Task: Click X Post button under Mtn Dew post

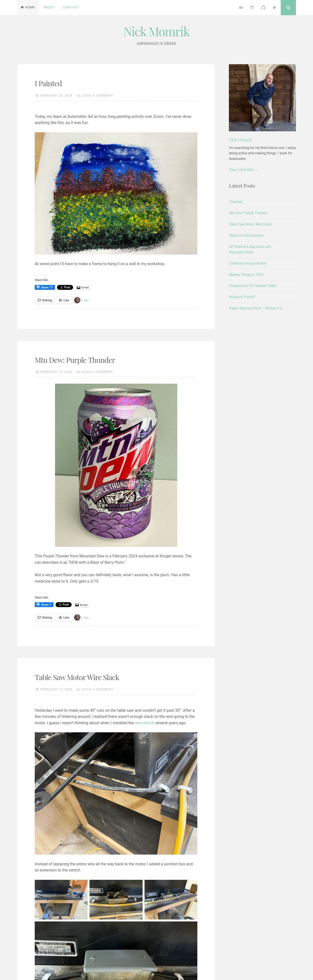Action: pyautogui.click(x=63, y=604)
